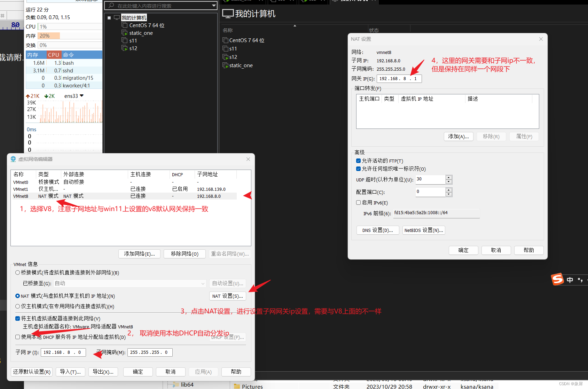Click the CentOS 7 64 位 VM icon in library tree
The height and width of the screenshot is (389, 588).
pos(124,25)
